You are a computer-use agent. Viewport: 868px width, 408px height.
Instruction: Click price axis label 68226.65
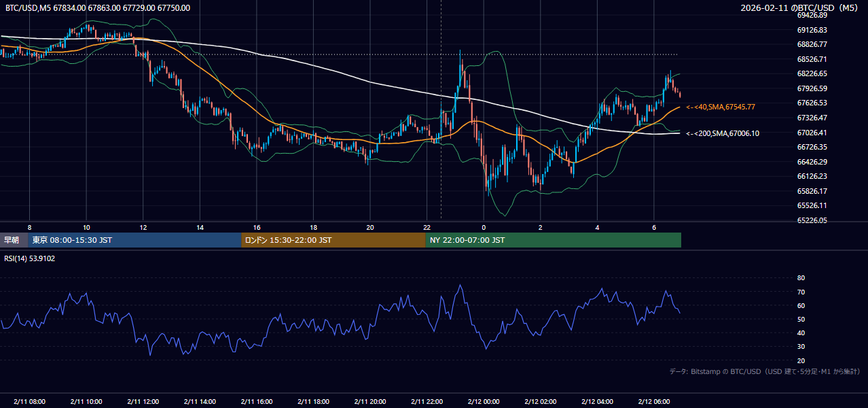tap(812, 73)
